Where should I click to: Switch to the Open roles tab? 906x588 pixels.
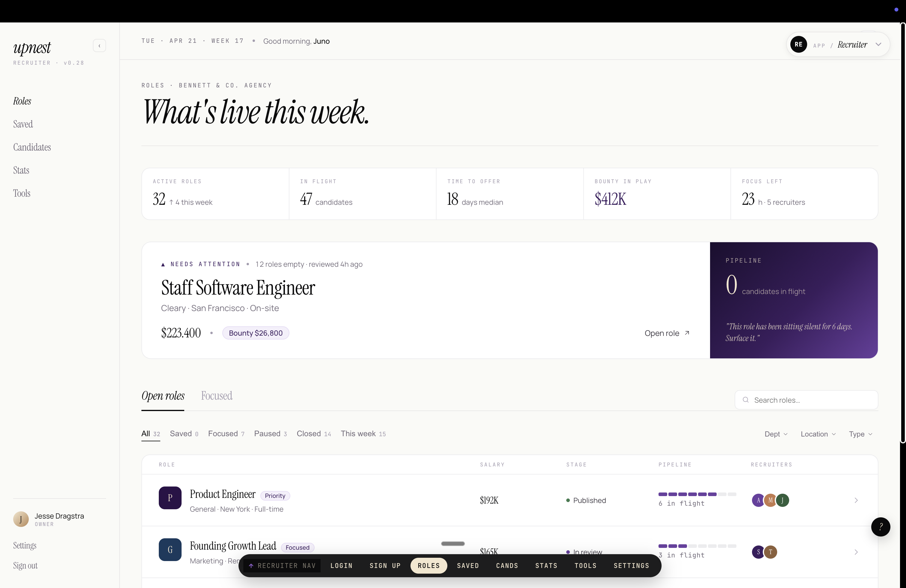pyautogui.click(x=163, y=396)
